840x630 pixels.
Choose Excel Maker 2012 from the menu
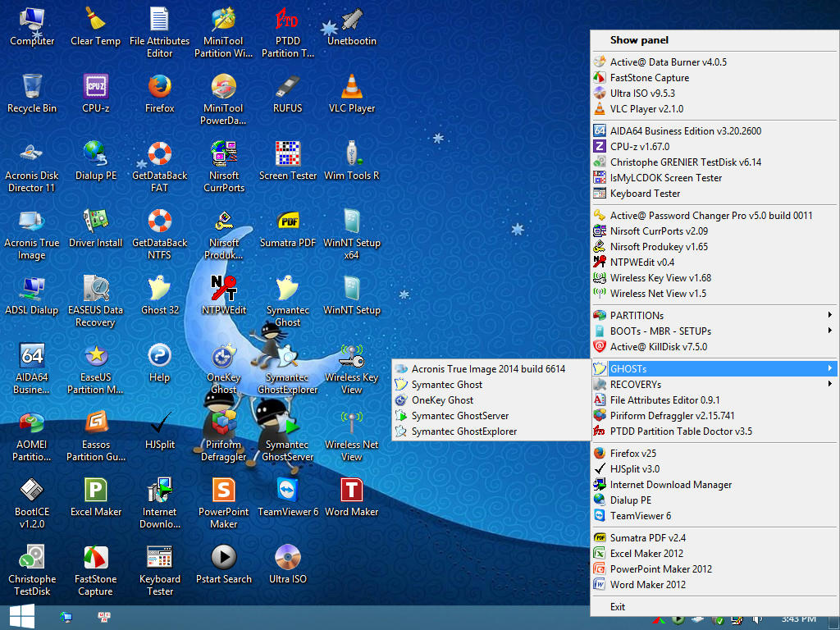click(x=714, y=554)
